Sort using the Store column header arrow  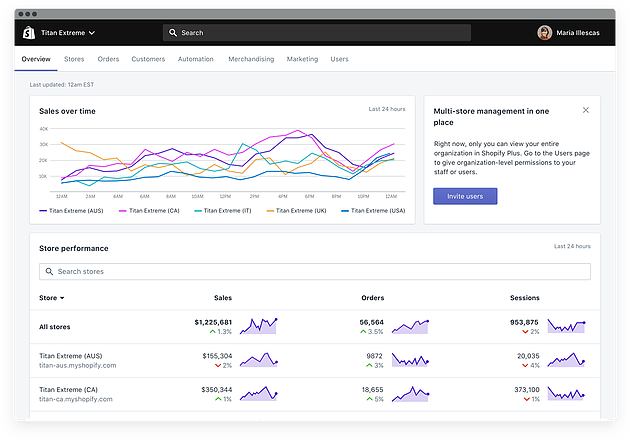pos(62,298)
